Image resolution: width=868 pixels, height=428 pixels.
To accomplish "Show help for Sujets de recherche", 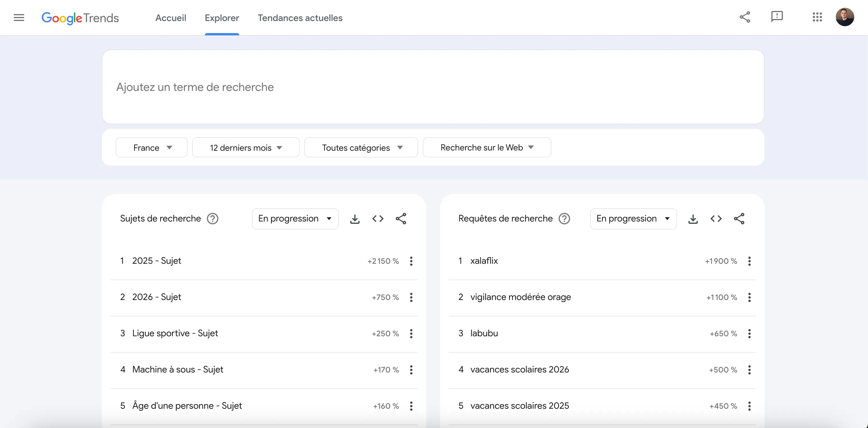I will click(x=212, y=219).
